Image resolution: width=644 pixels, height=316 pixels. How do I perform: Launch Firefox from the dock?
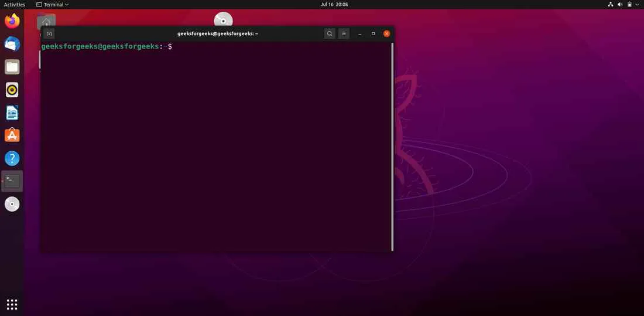[x=12, y=21]
